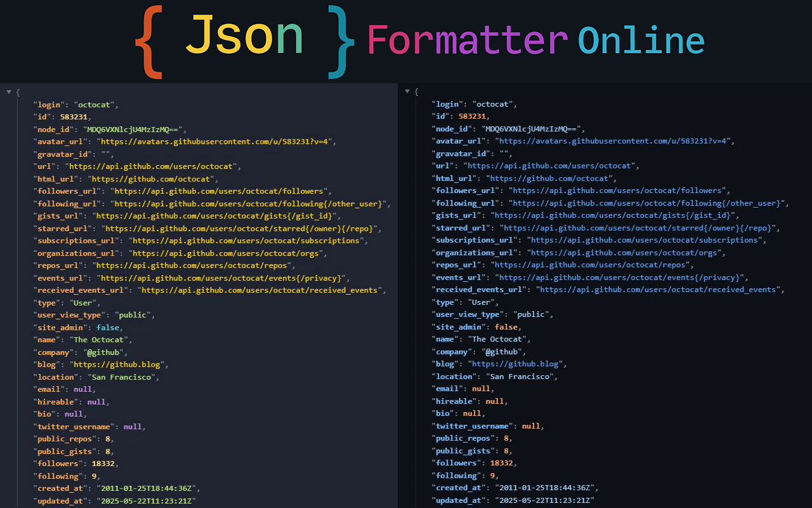Click the "public_repos" key in the left panel

(x=65, y=439)
